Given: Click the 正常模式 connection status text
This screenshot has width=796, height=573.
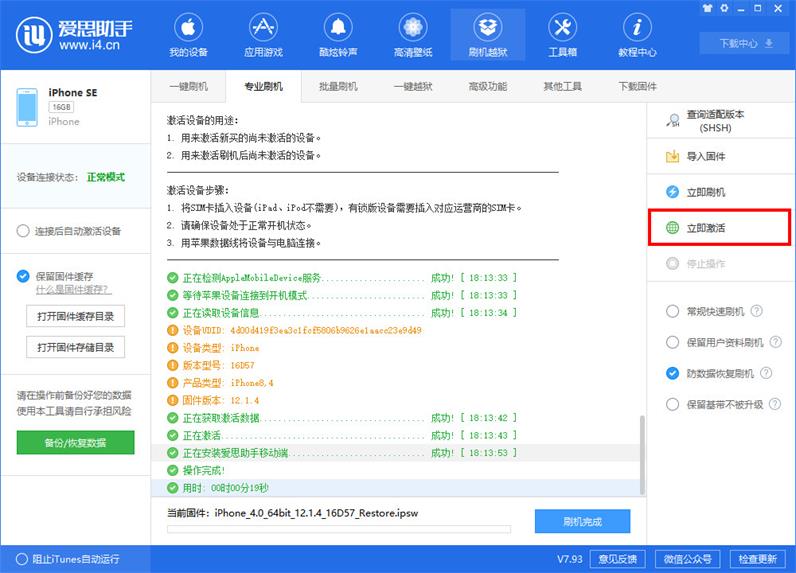Looking at the screenshot, I should point(106,177).
